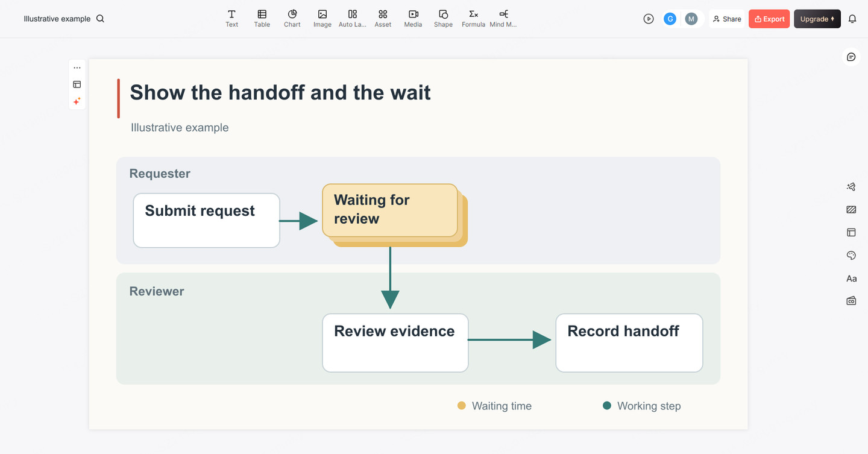Click the Working step legend swatch
The height and width of the screenshot is (454, 868).
click(607, 406)
